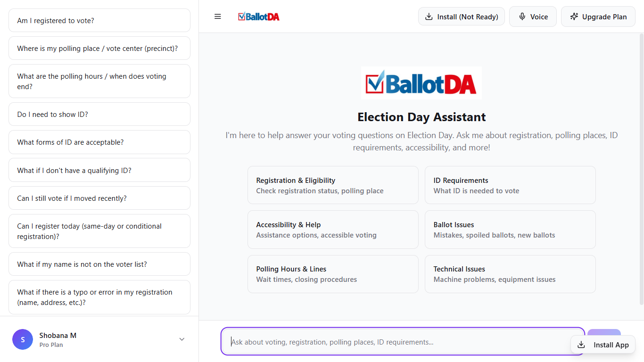Click the BallotDA logo in header
Screen dimensions: 644x362
[259, 16]
